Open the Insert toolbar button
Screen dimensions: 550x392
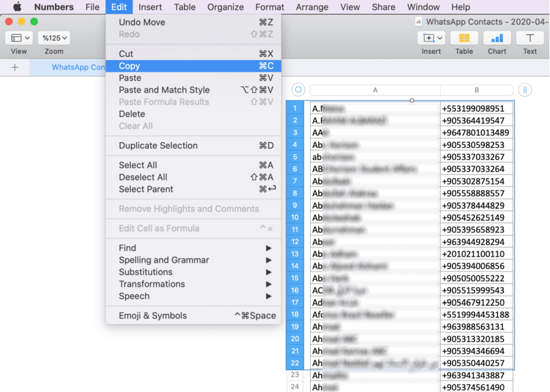(x=431, y=38)
